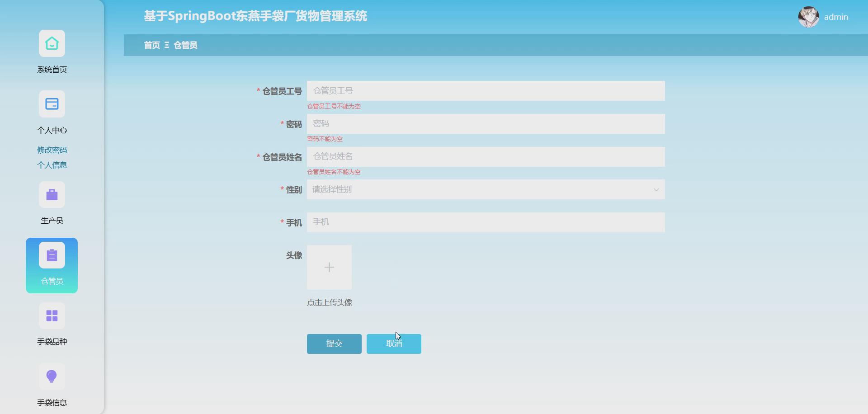Open the 手袋品种 grid icon
Image resolution: width=868 pixels, height=414 pixels.
[52, 315]
